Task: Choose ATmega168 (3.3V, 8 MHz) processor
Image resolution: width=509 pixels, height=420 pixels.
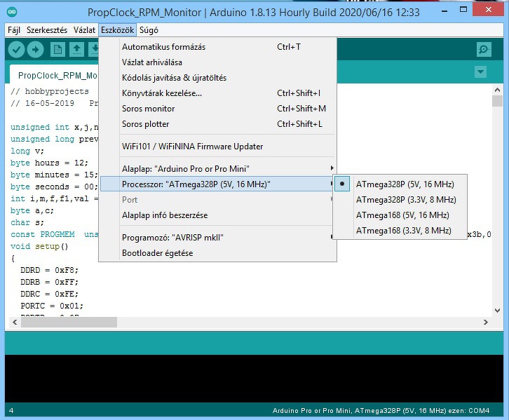Action: (x=400, y=231)
